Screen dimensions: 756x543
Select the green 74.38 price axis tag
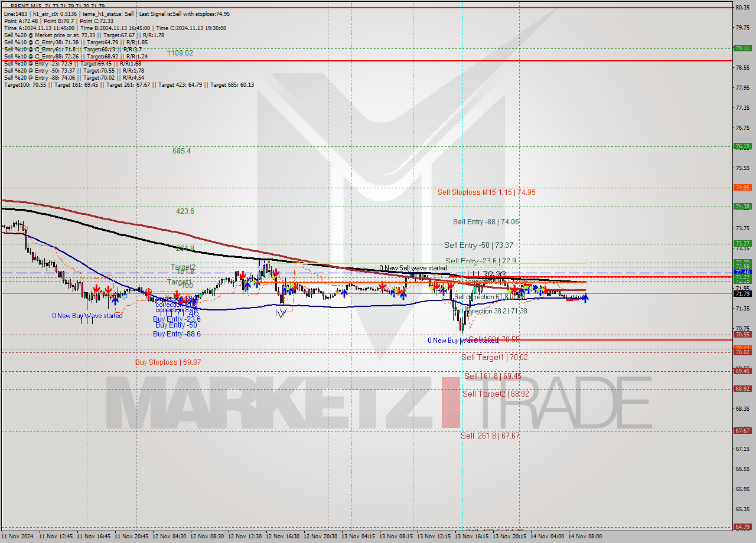click(742, 207)
